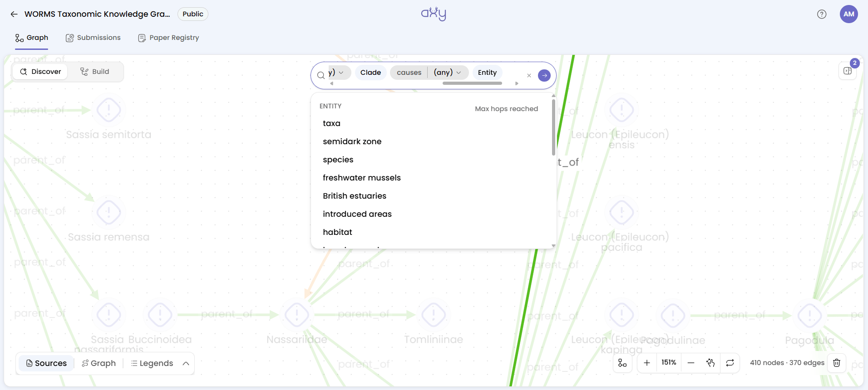Screen dimensions: 868x390
Task: Choose 'introduced areas' entity
Action: pyautogui.click(x=431, y=214)
